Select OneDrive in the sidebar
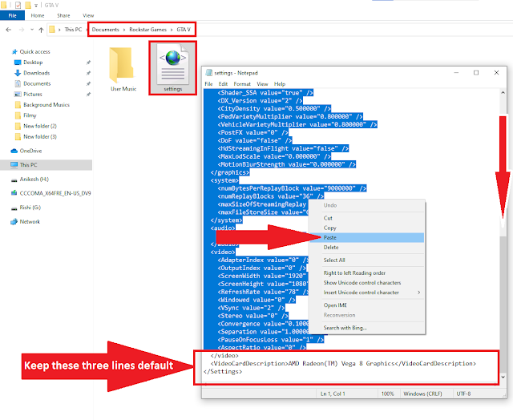Viewport: 513px width, 420px height. tap(26, 151)
